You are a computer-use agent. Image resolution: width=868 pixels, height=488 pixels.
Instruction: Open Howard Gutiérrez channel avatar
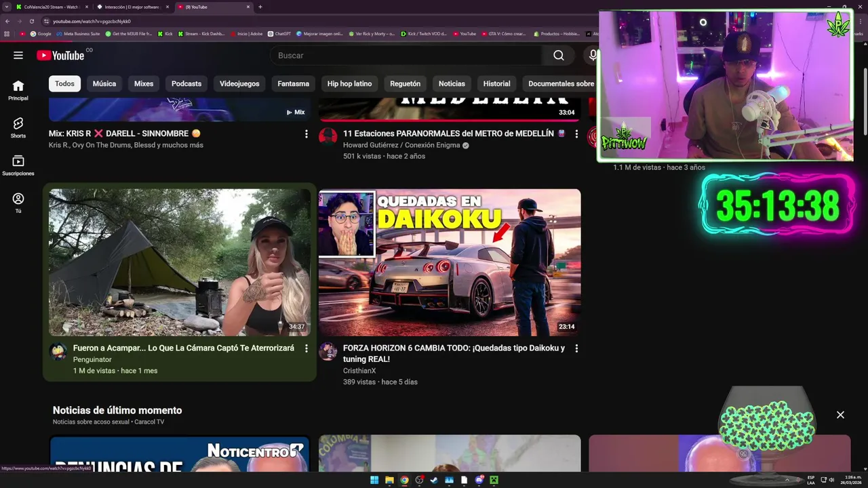click(328, 136)
